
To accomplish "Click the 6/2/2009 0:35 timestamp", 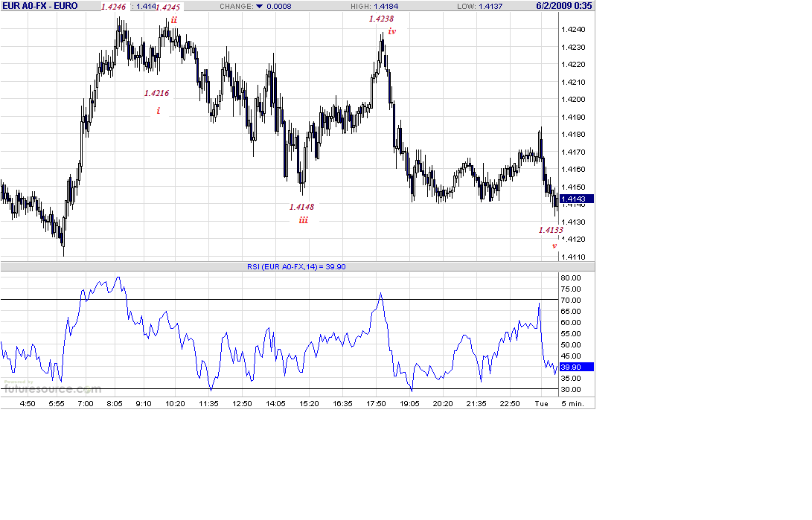I will (564, 6).
